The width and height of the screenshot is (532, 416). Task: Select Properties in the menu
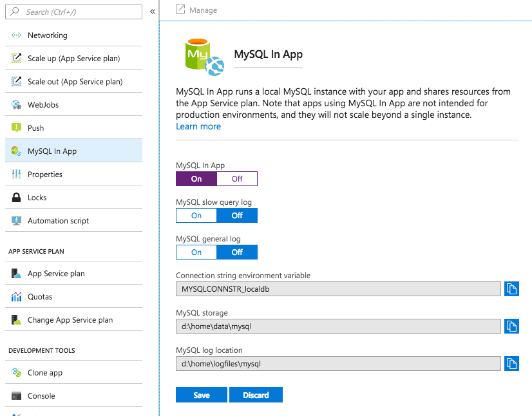73,174
